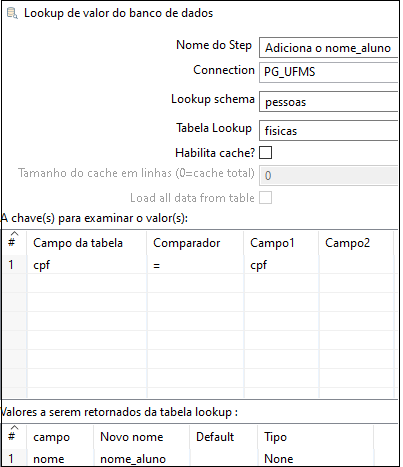The height and width of the screenshot is (467, 403).
Task: Toggle the Load all data from table checkbox
Action: [265, 198]
